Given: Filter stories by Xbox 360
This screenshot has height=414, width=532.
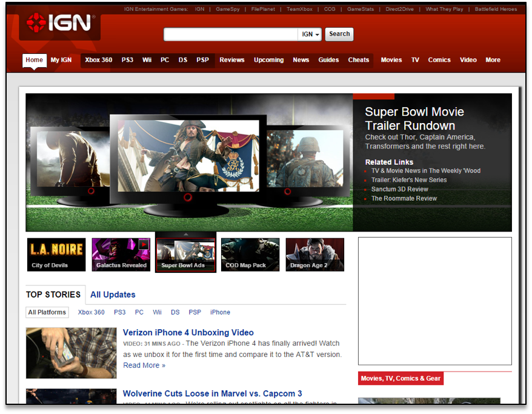Looking at the screenshot, I should 91,312.
